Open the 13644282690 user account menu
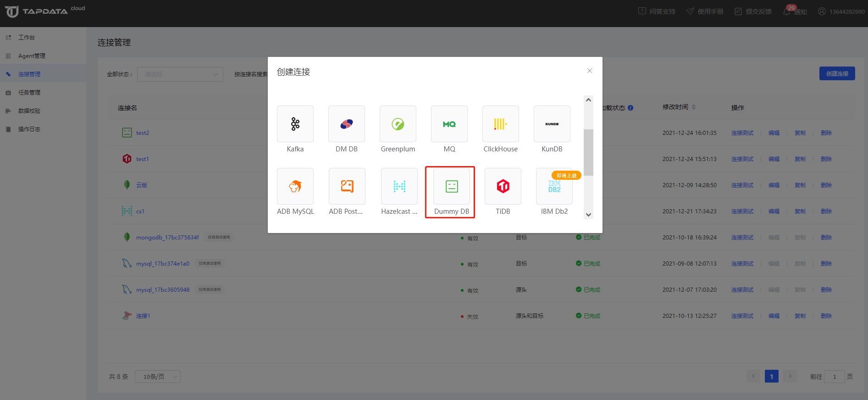The image size is (868, 400). pos(841,11)
